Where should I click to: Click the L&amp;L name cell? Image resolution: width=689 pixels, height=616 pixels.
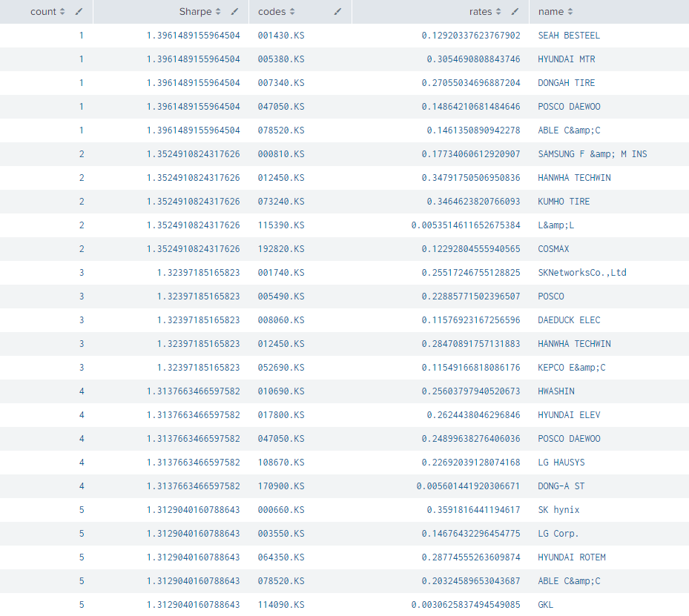pyautogui.click(x=556, y=225)
